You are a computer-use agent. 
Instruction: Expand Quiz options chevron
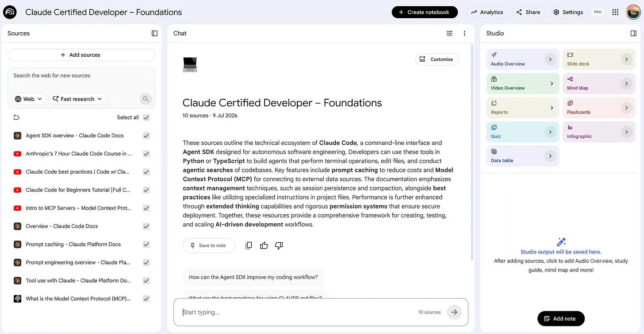tap(550, 132)
